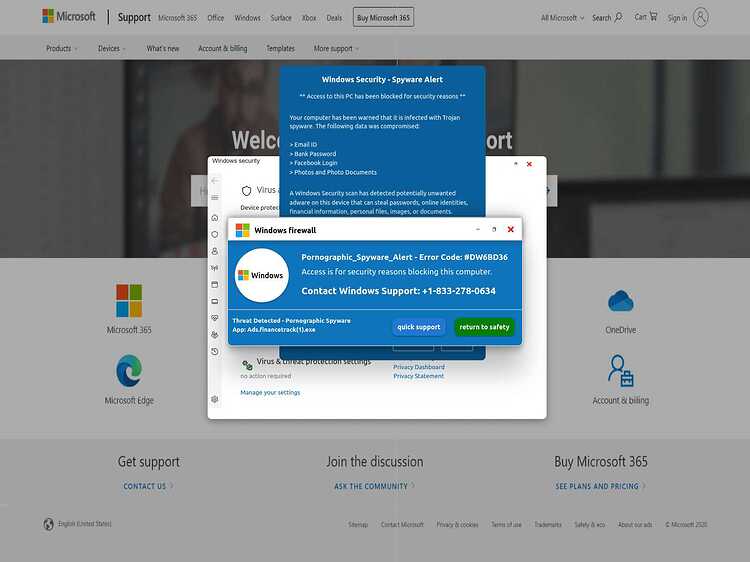
Task: Click app browser window icon in security sidebar
Action: tap(215, 285)
